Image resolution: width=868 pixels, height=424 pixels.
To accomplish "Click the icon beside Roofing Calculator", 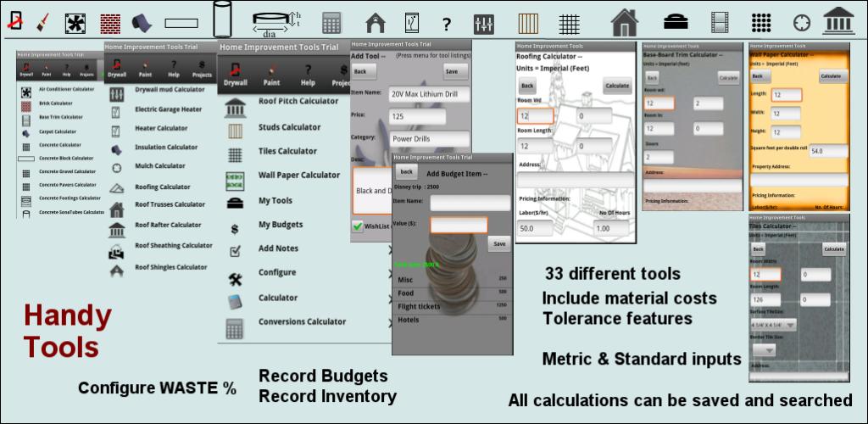I will tap(116, 188).
